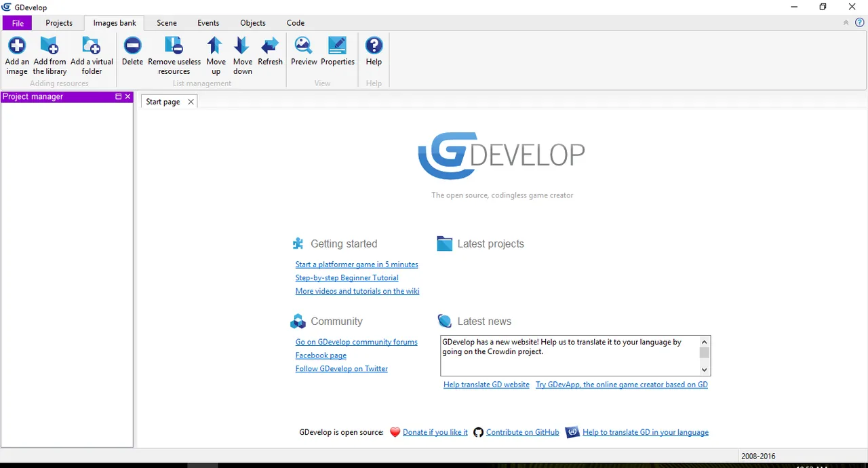
Task: Click Help translate GD website
Action: click(x=486, y=385)
